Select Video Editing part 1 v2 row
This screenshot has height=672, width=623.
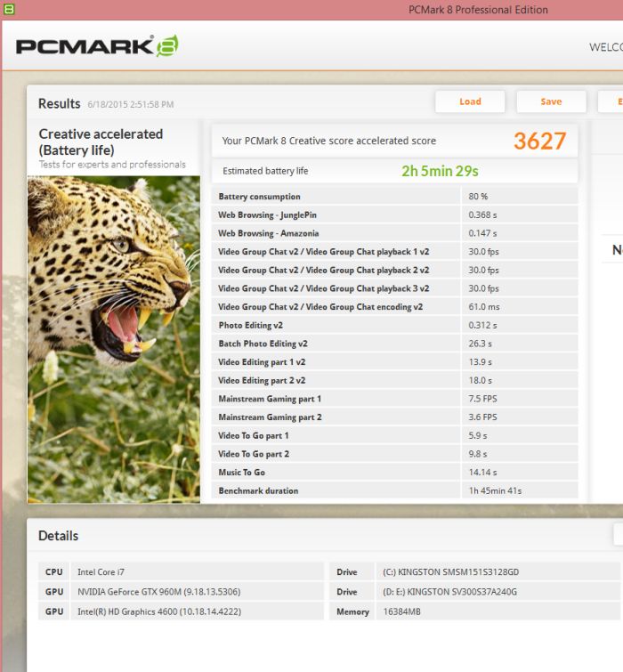(394, 362)
